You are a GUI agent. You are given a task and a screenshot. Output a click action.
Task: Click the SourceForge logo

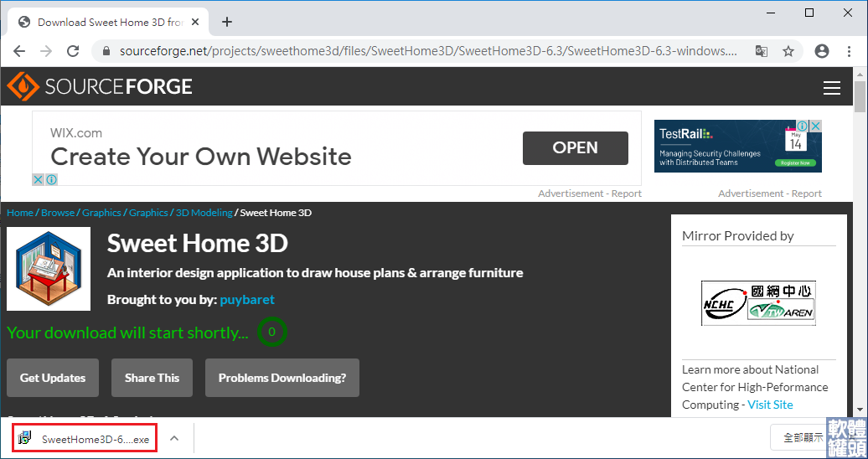(100, 87)
